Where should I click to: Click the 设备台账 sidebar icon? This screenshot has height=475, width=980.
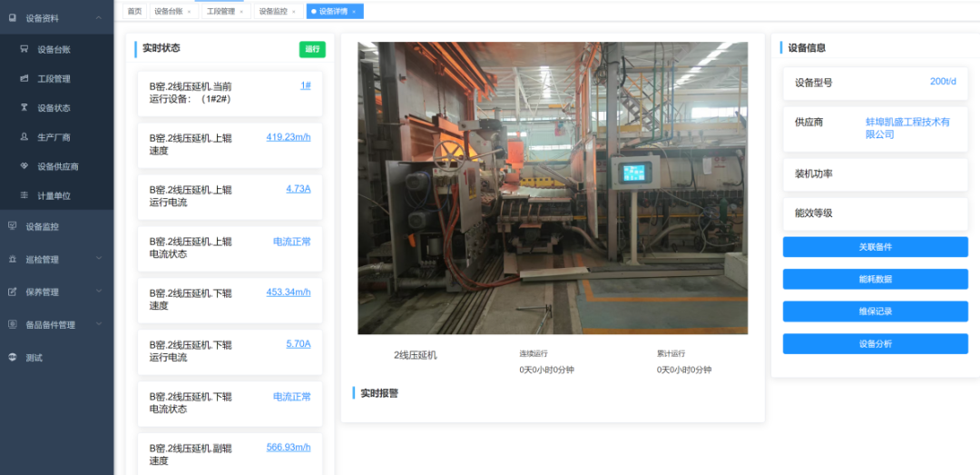coord(24,50)
